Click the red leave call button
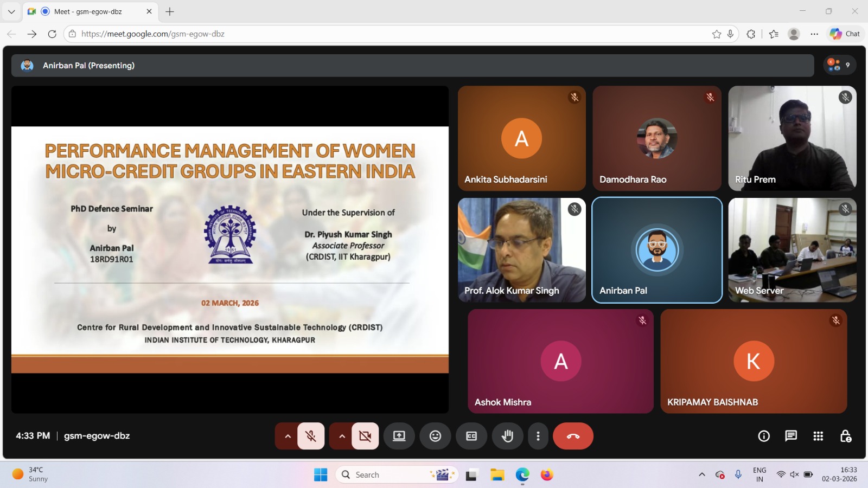Viewport: 868px width, 488px height. [573, 436]
